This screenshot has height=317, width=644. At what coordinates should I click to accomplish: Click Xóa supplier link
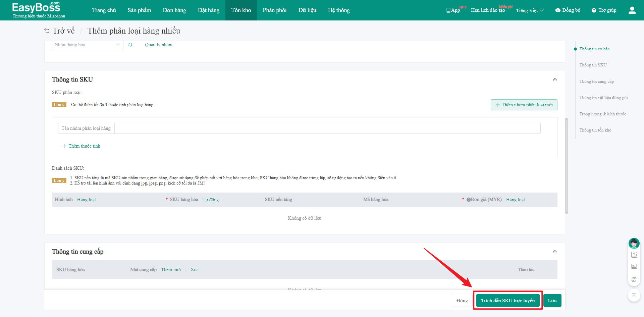click(195, 269)
